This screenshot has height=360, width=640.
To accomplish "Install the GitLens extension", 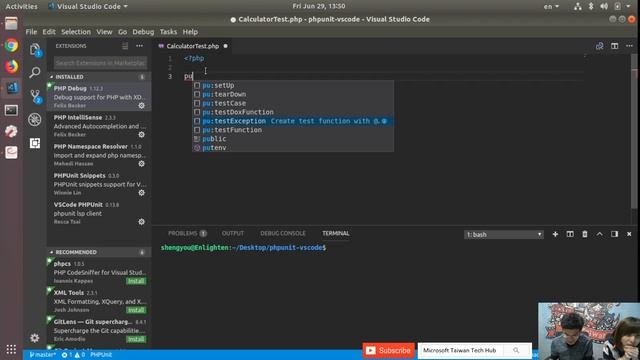I will (136, 339).
